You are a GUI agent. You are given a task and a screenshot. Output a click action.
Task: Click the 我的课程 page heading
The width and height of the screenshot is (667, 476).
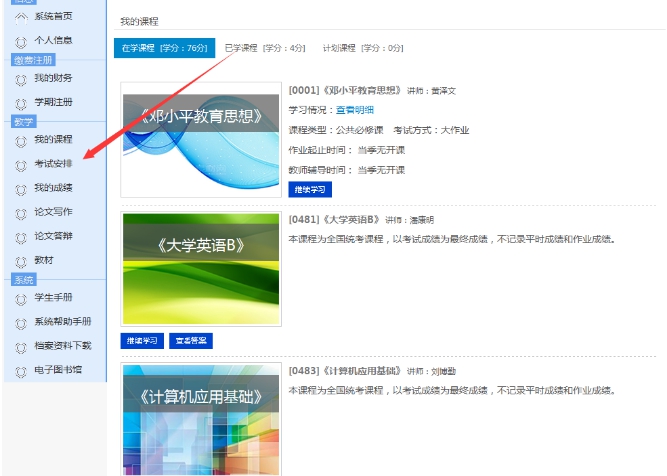(140, 22)
